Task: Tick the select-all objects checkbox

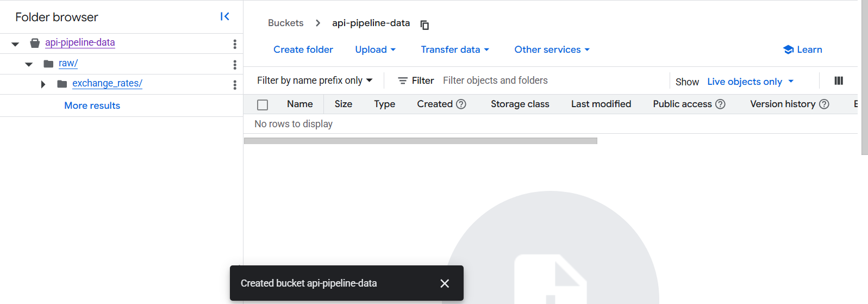Action: tap(263, 105)
